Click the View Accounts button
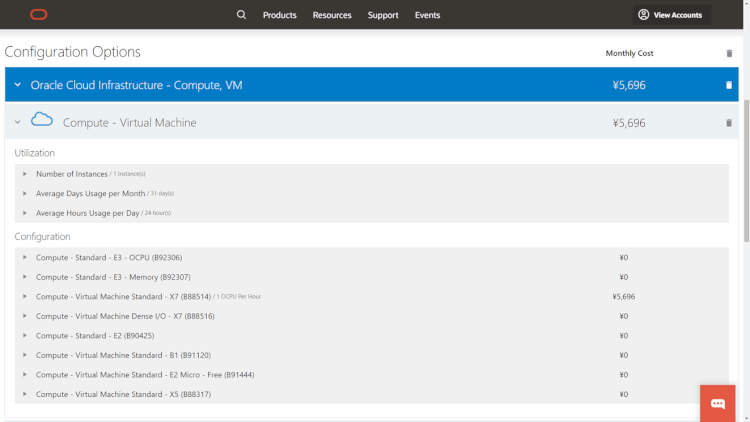 point(672,15)
